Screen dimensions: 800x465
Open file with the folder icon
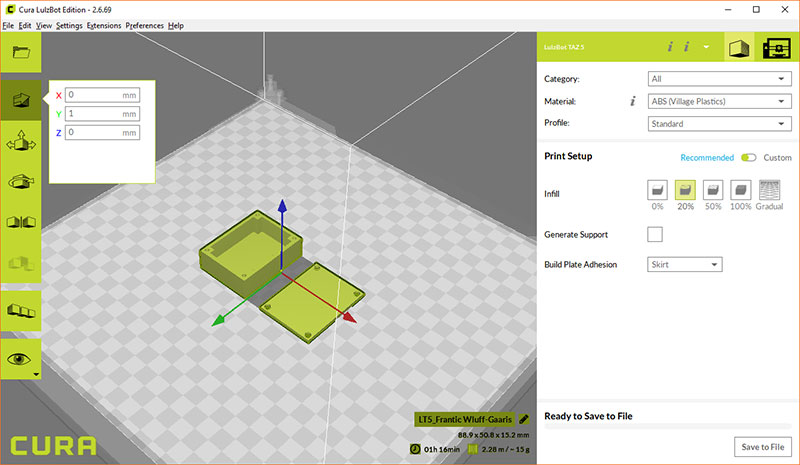click(21, 52)
